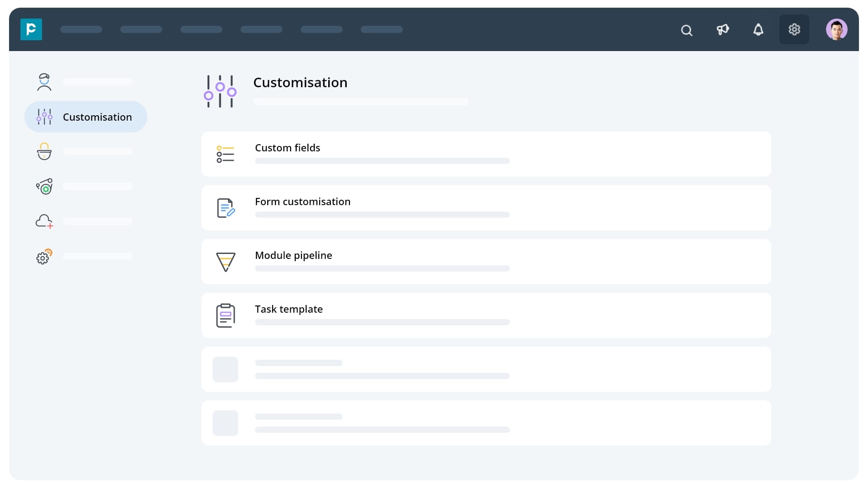
Task: Click the Task template clipboard icon
Action: (x=226, y=315)
